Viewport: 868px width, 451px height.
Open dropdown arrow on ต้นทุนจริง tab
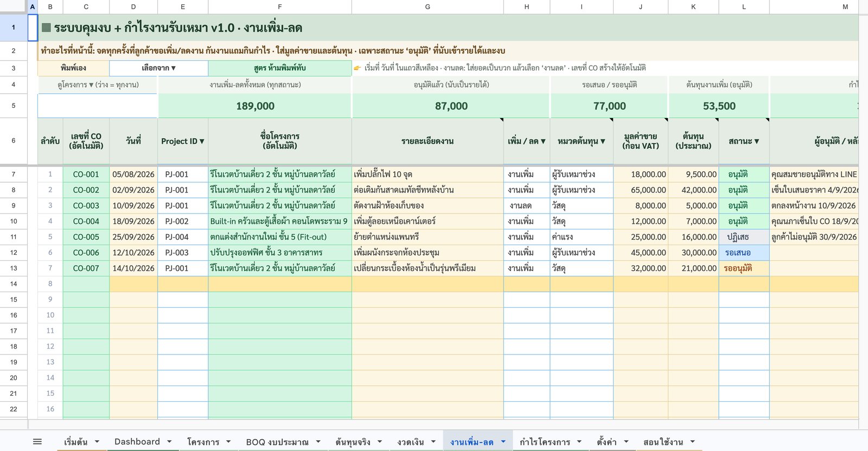tap(380, 442)
